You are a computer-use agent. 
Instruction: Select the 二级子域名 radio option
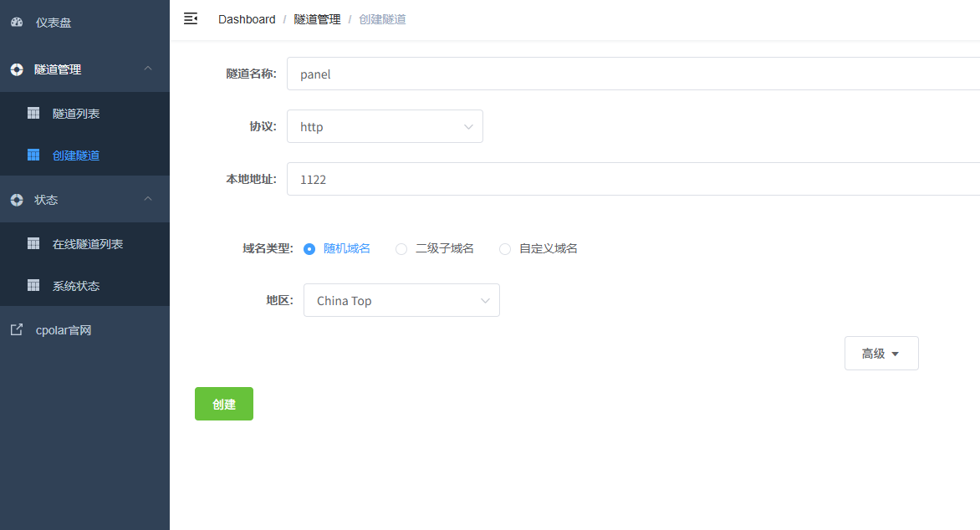tap(401, 249)
